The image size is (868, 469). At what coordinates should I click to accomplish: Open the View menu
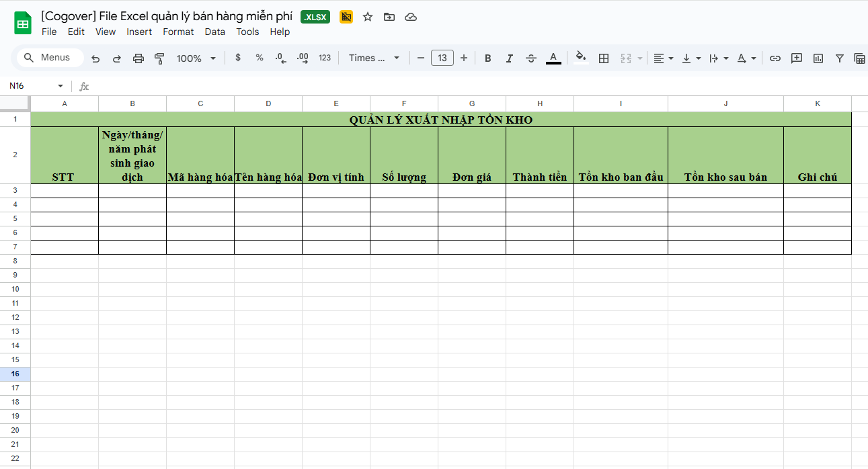pyautogui.click(x=106, y=32)
